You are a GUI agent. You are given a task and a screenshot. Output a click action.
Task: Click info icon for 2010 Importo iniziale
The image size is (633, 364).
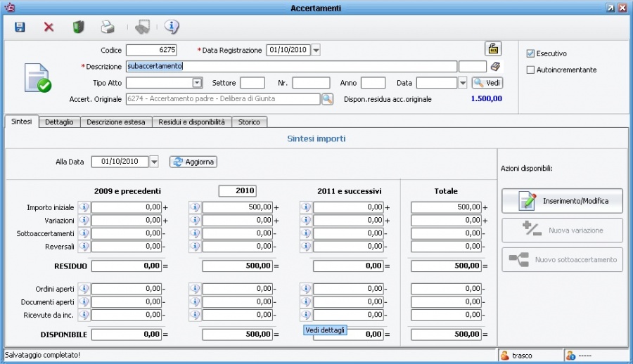196,207
